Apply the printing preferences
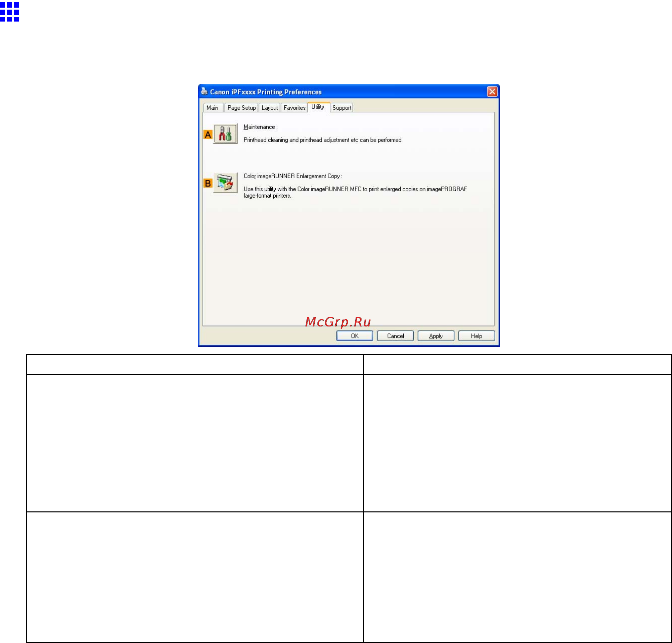 tap(436, 336)
